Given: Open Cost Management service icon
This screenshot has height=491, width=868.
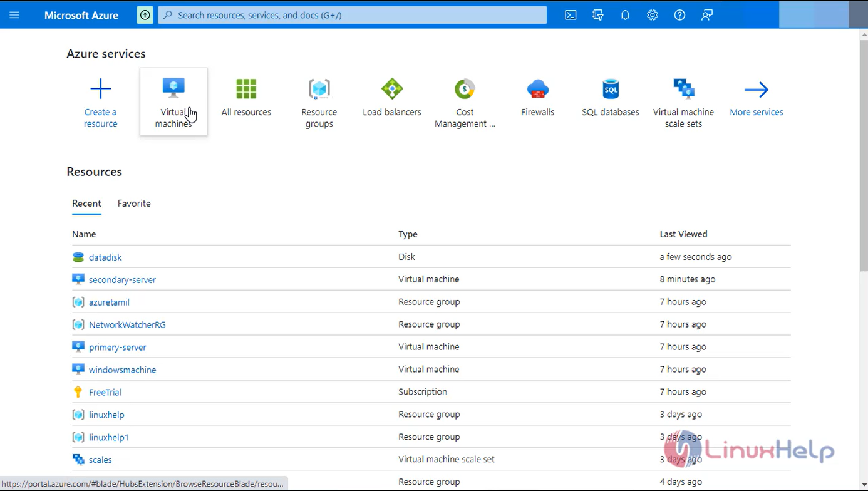Looking at the screenshot, I should click(x=465, y=89).
